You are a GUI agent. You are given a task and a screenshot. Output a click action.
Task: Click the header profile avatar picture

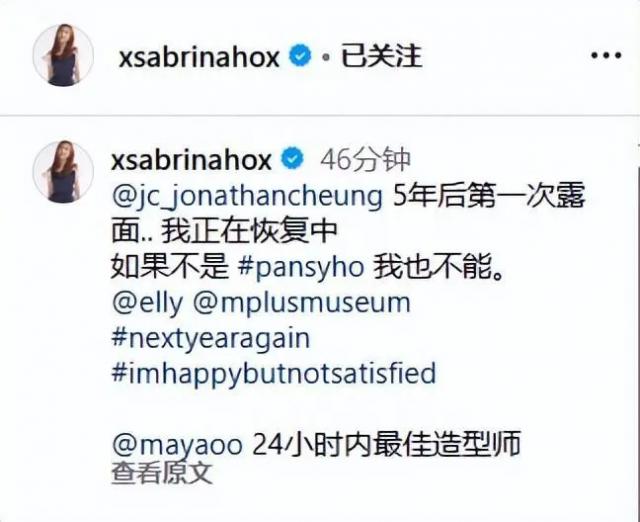pos(63,55)
